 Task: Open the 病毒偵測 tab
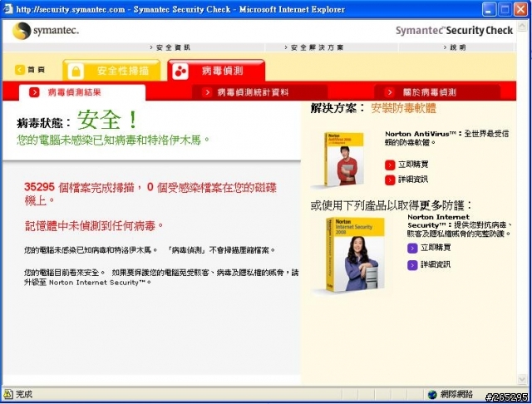pos(216,71)
